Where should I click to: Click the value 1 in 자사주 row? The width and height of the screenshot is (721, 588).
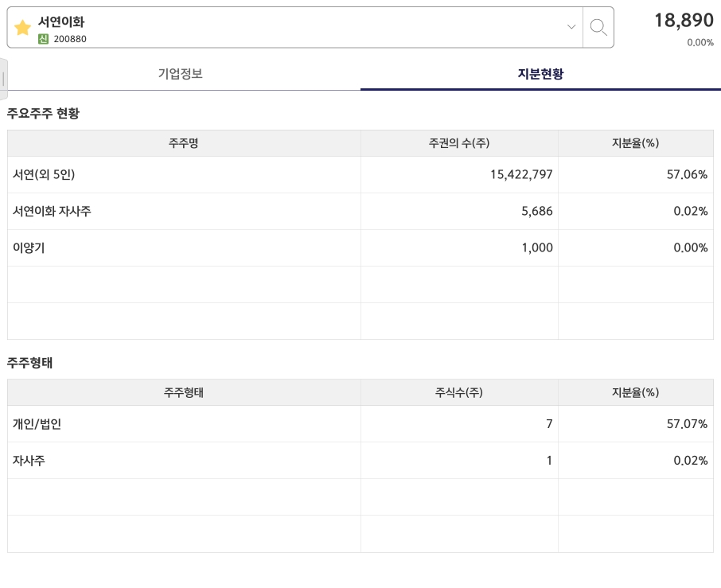[549, 461]
